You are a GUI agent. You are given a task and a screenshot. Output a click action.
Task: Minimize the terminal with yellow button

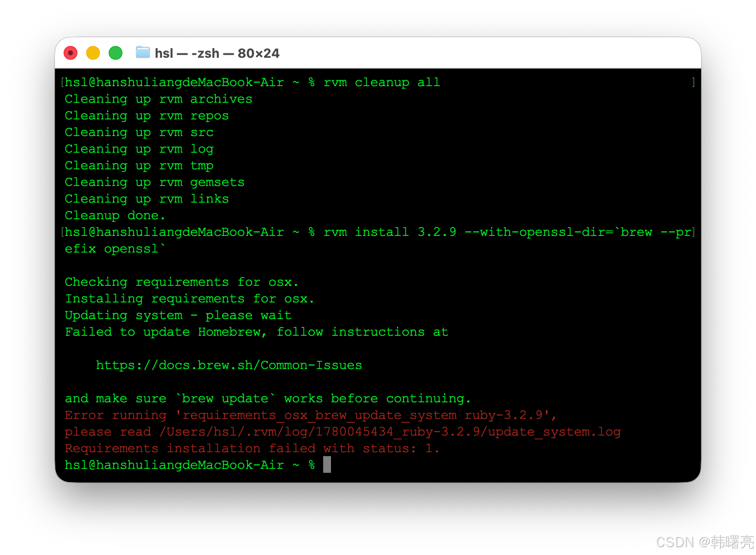pyautogui.click(x=93, y=53)
